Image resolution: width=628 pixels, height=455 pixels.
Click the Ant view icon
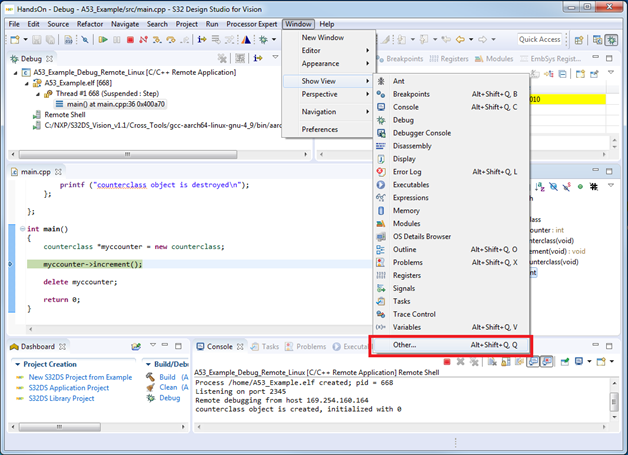coord(381,81)
